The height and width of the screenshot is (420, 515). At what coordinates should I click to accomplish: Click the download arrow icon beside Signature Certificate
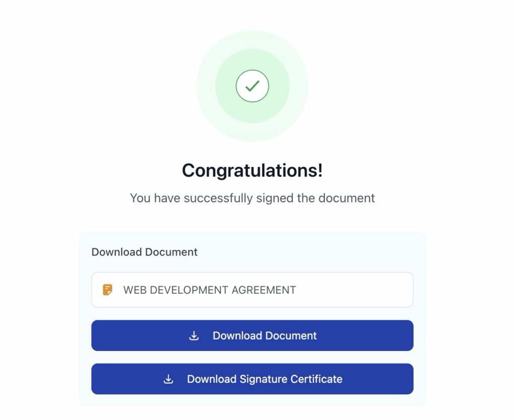click(x=168, y=379)
